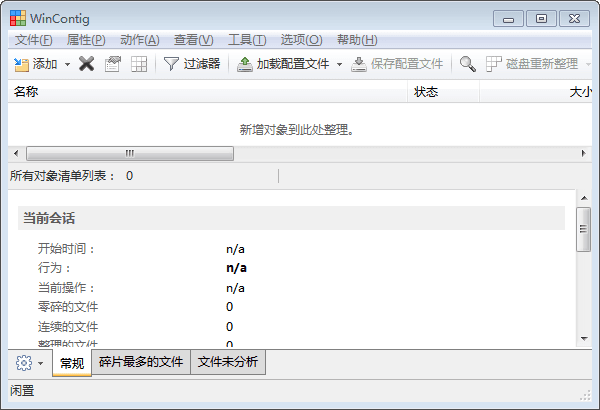This screenshot has width=600, height=410.
Task: Click 加载配置文件 load profile icon
Action: point(245,64)
